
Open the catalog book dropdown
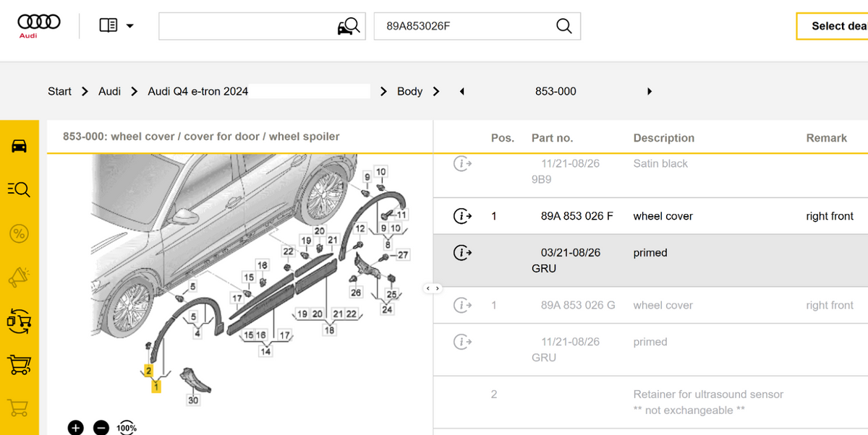(x=116, y=26)
